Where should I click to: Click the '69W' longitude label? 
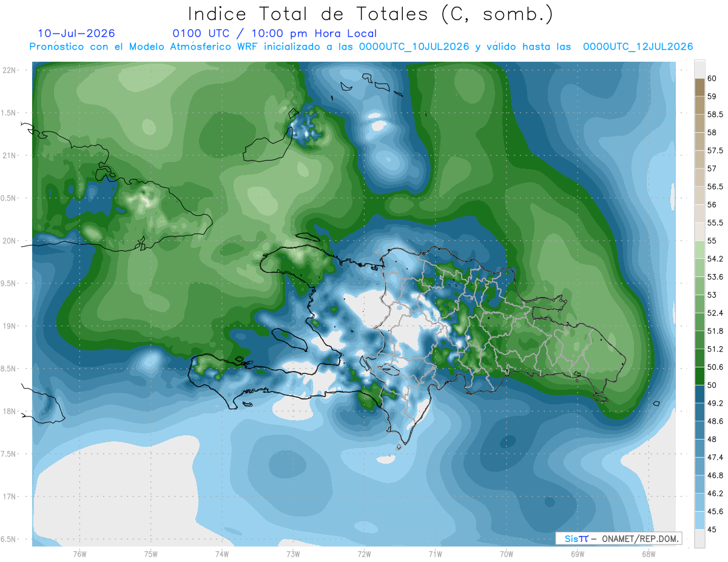(x=578, y=554)
